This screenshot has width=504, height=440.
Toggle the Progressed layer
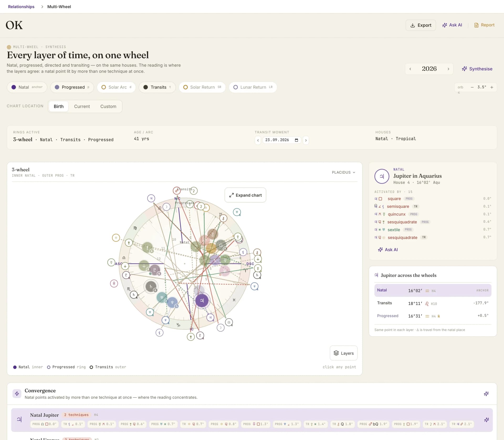click(72, 87)
